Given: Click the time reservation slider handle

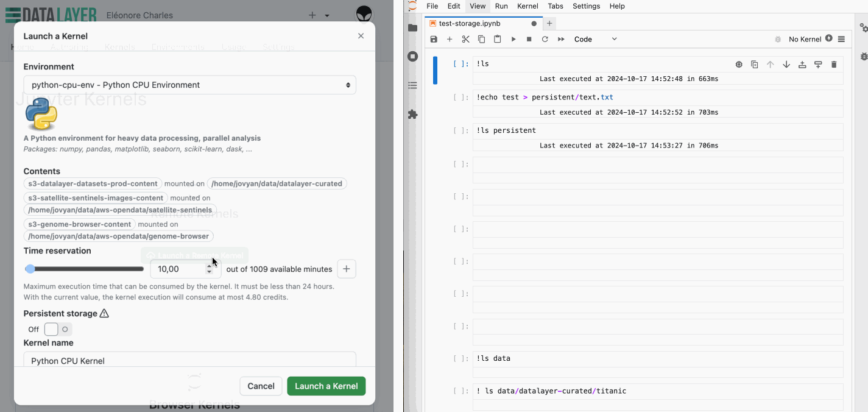Looking at the screenshot, I should tap(30, 269).
